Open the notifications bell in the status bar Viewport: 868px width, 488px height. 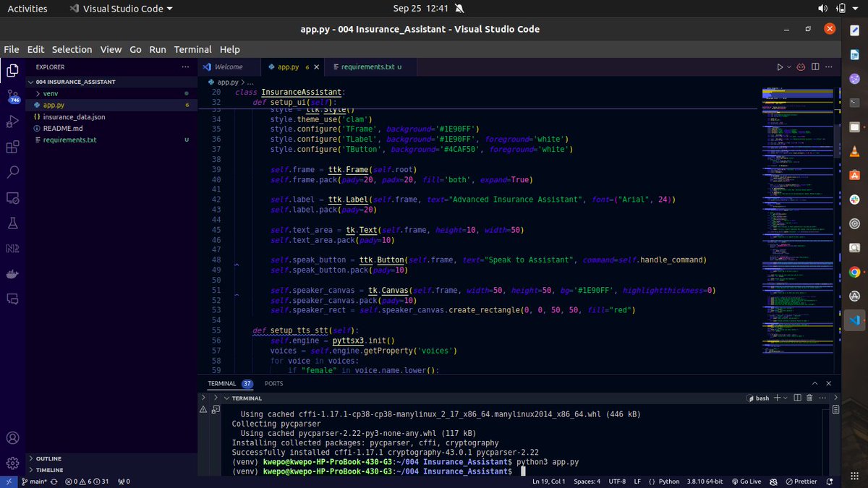[831, 481]
